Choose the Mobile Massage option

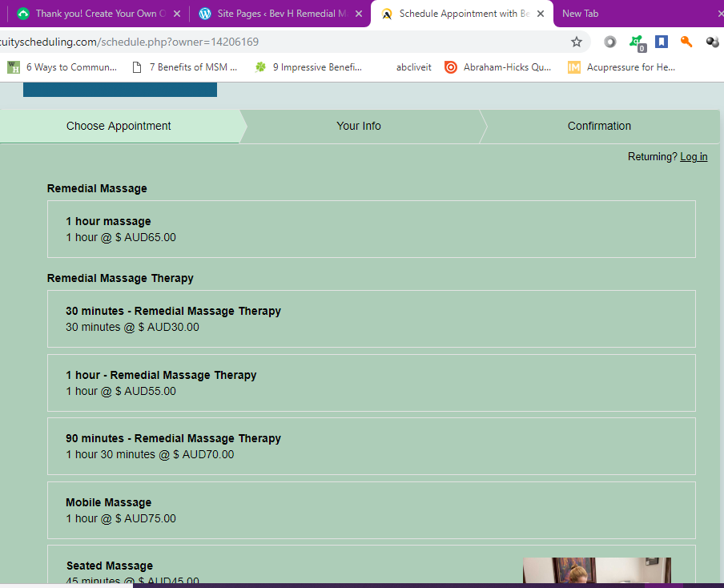[372, 510]
